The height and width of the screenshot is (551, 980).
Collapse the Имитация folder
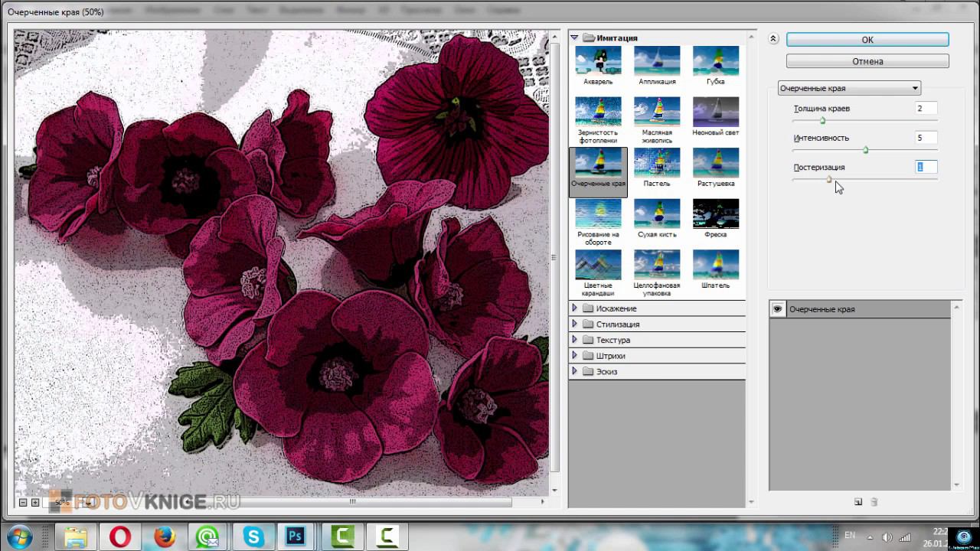(x=573, y=37)
